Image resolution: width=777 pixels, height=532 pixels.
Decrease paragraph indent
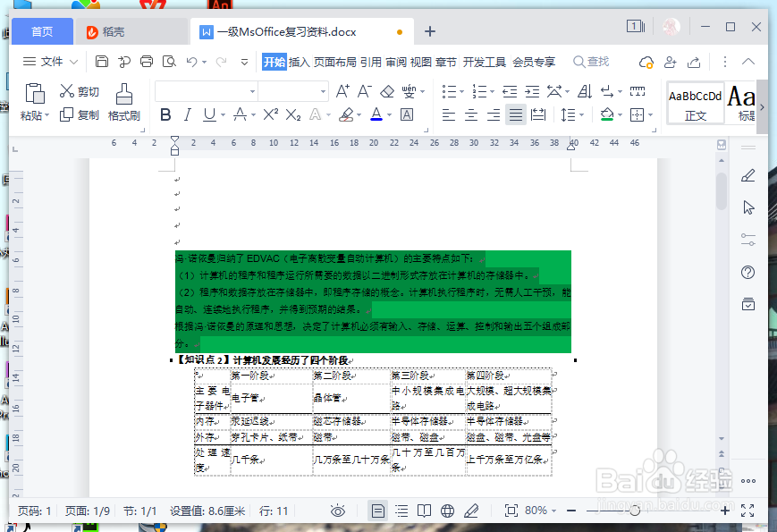510,91
